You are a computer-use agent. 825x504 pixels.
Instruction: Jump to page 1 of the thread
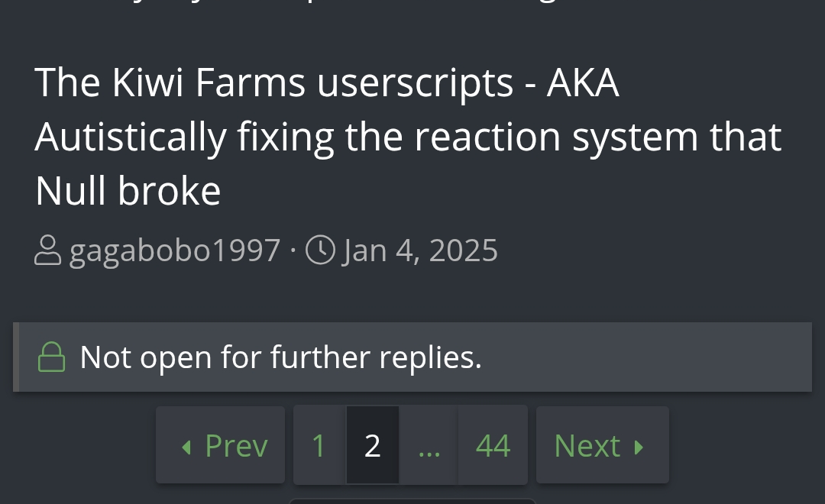(319, 445)
